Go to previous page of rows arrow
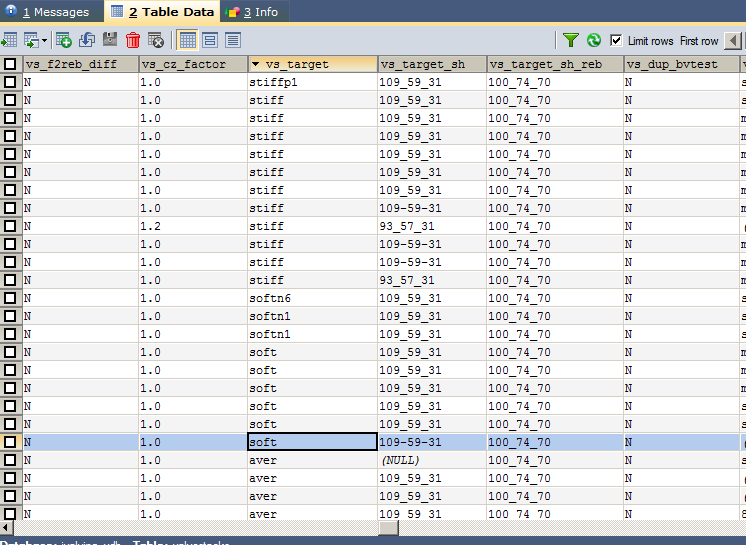This screenshot has height=545, width=746. coord(733,40)
